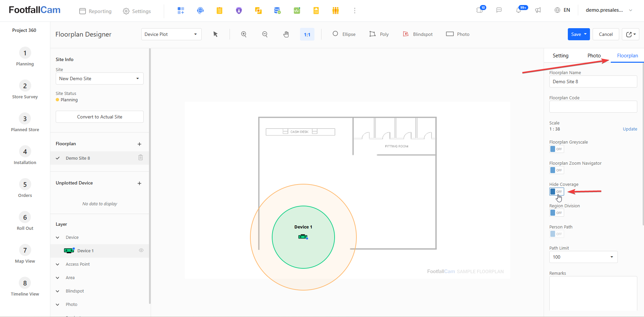Select the Photo tool
Screen dimensions: 644x317
pos(458,34)
